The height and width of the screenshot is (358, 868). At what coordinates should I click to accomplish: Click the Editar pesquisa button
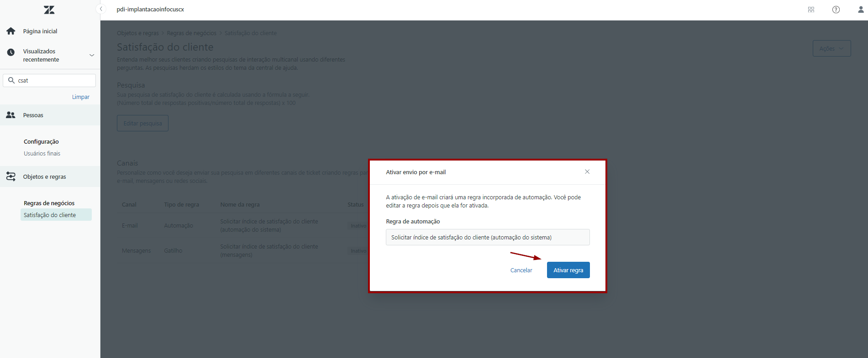pyautogui.click(x=142, y=123)
